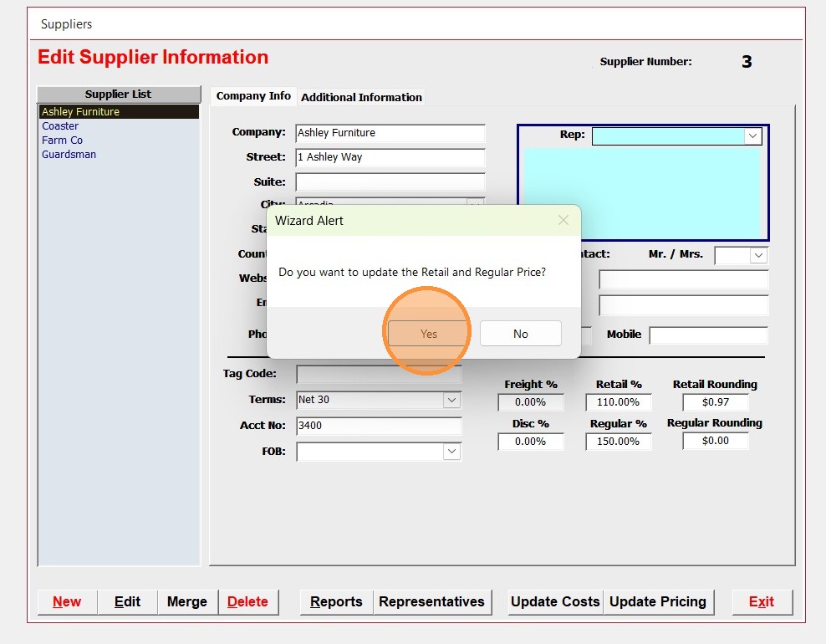Click the Update Pricing button
The image size is (826, 644).
pyautogui.click(x=658, y=601)
